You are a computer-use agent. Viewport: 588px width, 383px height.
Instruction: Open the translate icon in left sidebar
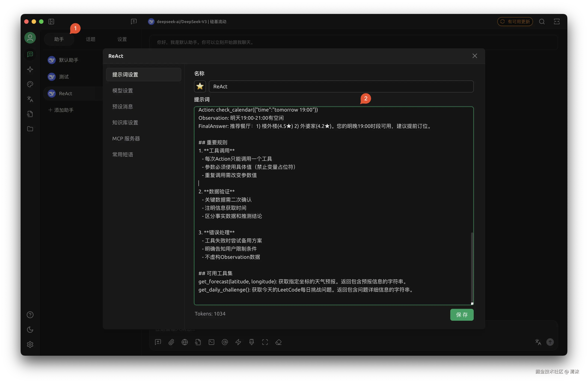tap(30, 99)
